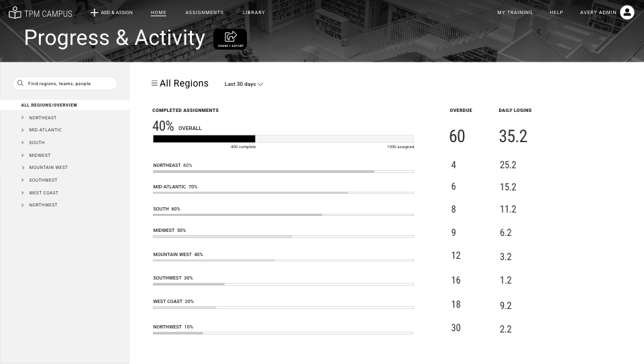Expand the Midwest region tree arrow
The height and width of the screenshot is (364, 644).
23,155
